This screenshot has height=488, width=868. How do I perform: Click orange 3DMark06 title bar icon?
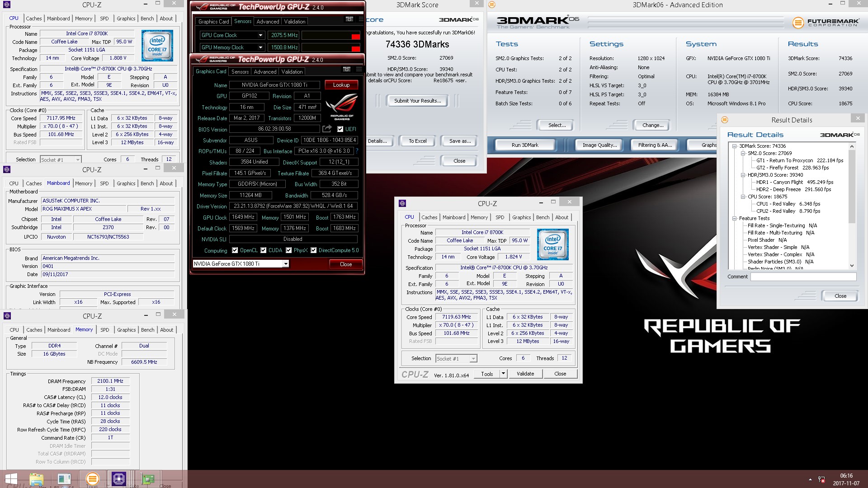[x=492, y=5]
